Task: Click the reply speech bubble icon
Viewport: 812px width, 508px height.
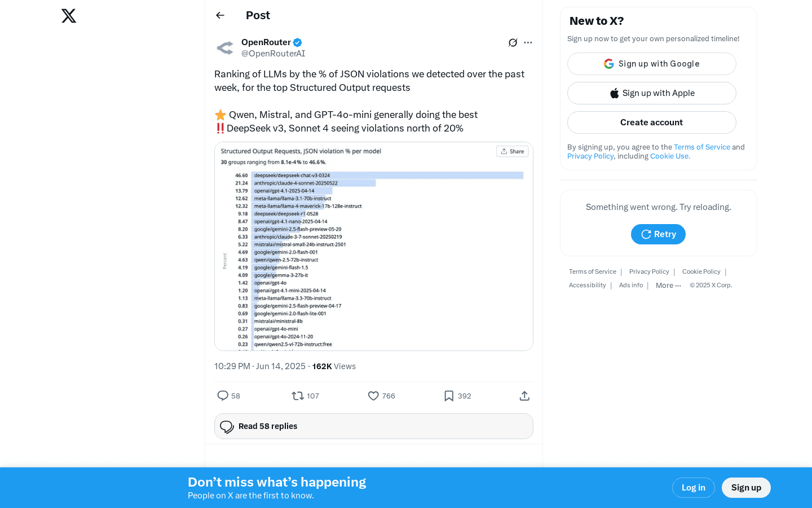Action: tap(223, 396)
